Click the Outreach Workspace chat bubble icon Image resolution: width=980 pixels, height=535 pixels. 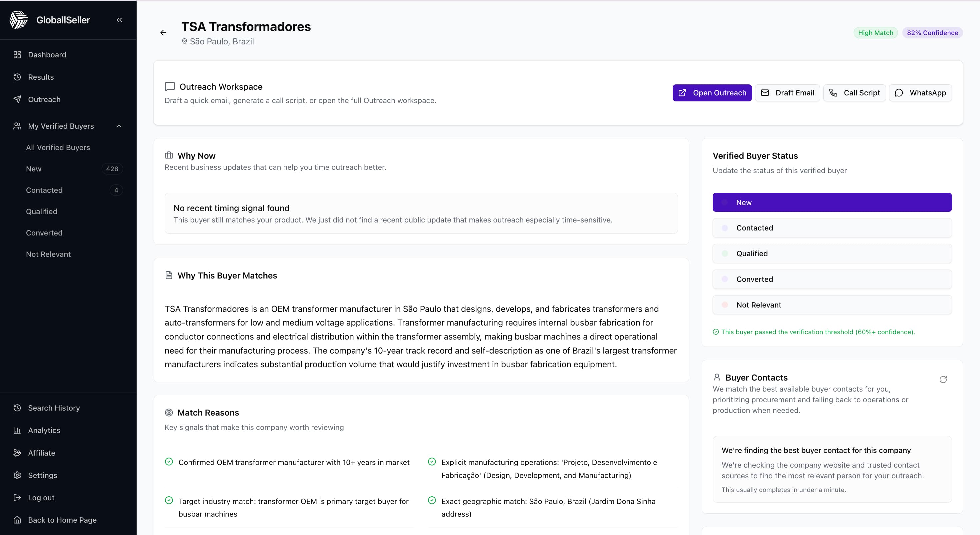(170, 86)
